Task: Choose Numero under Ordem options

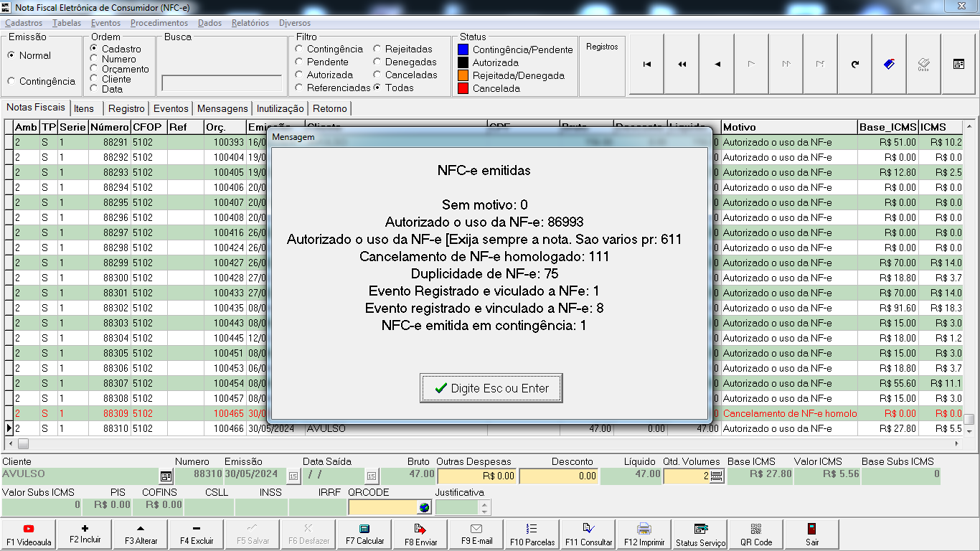Action: click(94, 60)
